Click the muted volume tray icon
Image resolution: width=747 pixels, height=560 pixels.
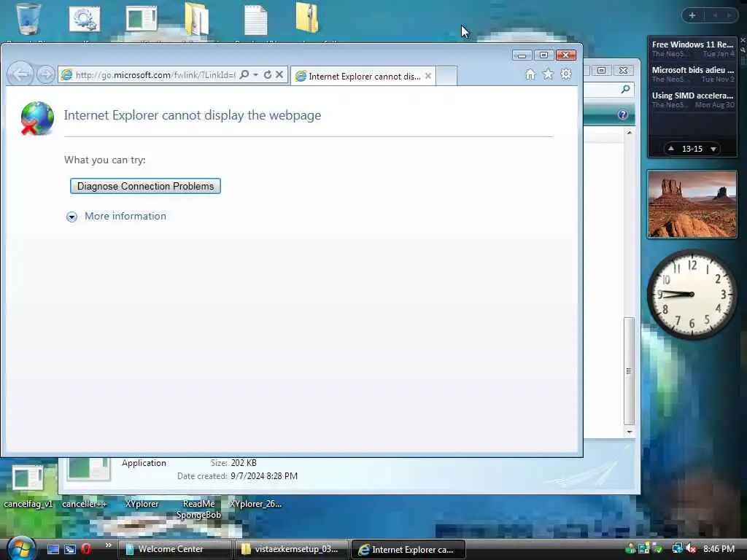coord(691,549)
